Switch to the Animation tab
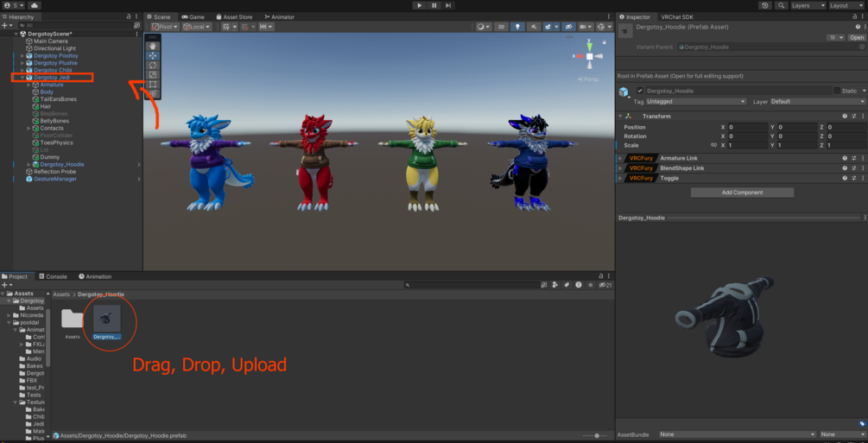This screenshot has width=868, height=443. pos(95,276)
